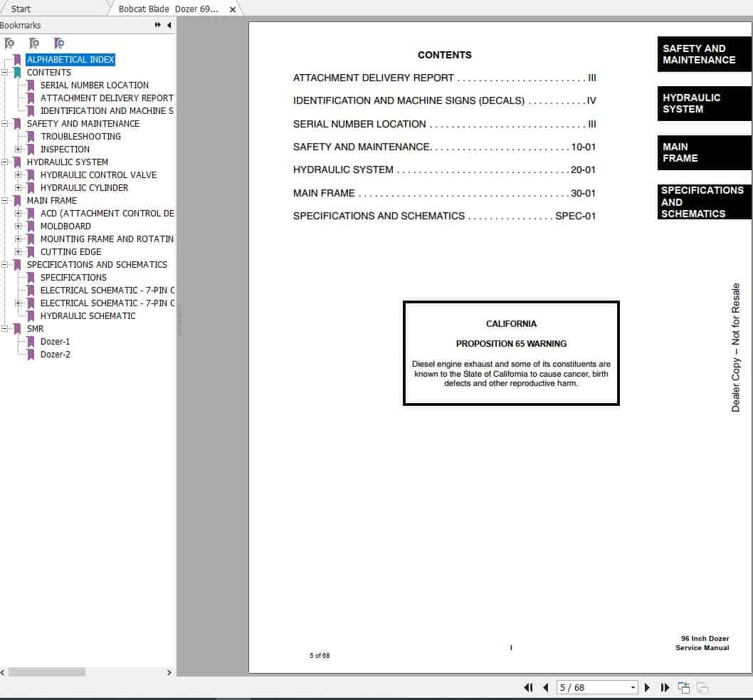
Task: Select the INSPECTION bookmark label
Action: (65, 150)
